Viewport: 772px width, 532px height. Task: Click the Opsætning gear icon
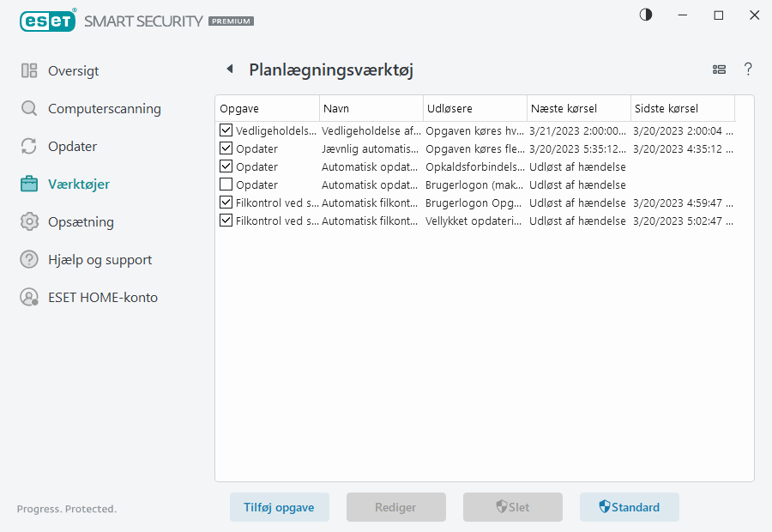pos(29,222)
